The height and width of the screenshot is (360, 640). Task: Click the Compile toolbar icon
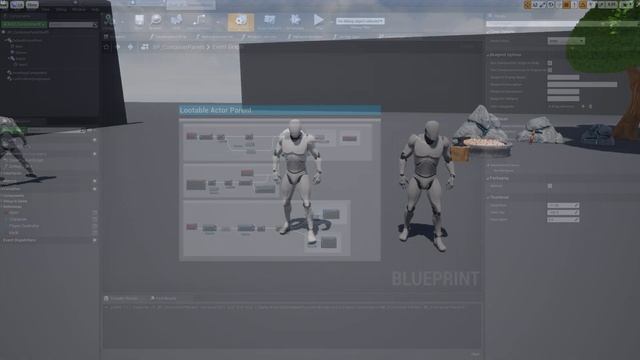click(x=109, y=21)
